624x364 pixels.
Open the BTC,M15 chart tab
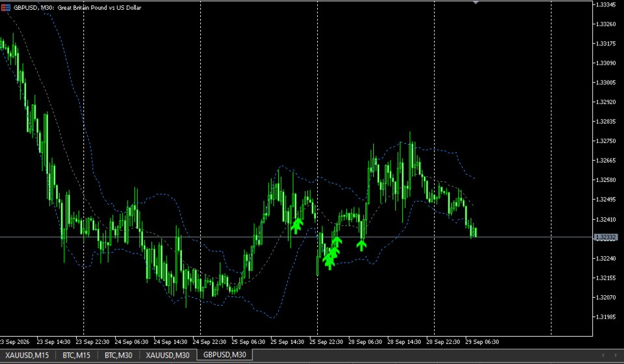(x=77, y=355)
